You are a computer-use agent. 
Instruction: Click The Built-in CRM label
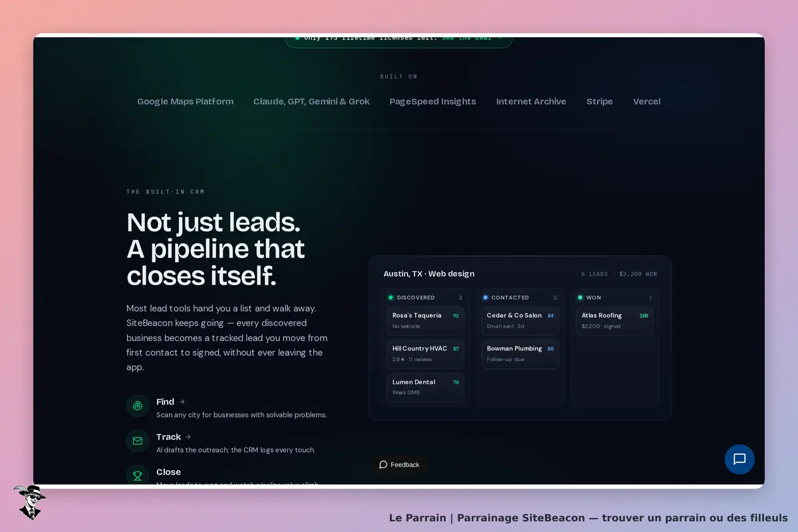click(x=166, y=192)
